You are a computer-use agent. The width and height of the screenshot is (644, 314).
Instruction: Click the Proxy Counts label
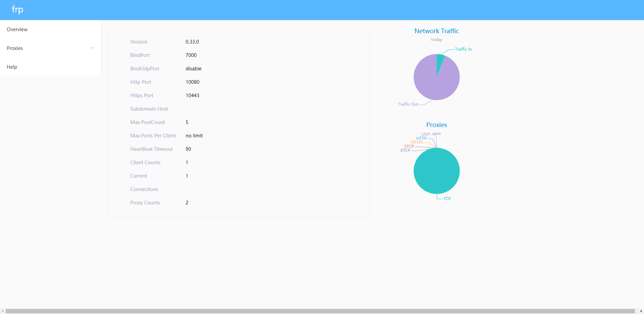coord(145,203)
